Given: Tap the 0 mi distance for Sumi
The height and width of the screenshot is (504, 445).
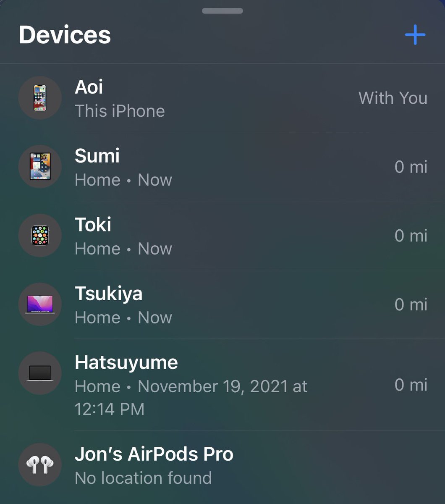Looking at the screenshot, I should pos(411,167).
